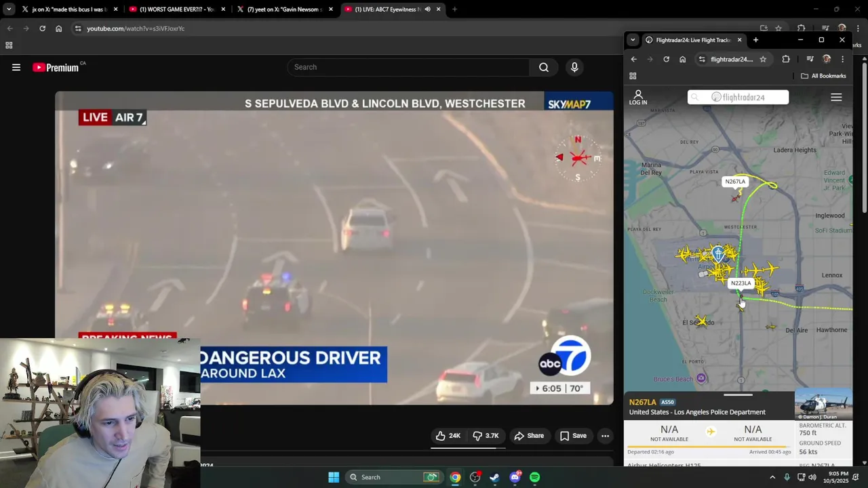Select the N267LA flight label on map

tap(735, 181)
